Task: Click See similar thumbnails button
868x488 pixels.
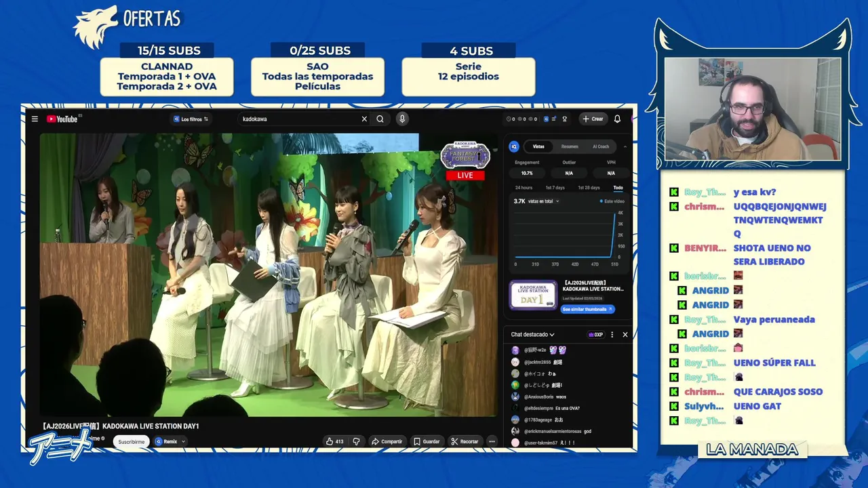Action: pyautogui.click(x=588, y=309)
